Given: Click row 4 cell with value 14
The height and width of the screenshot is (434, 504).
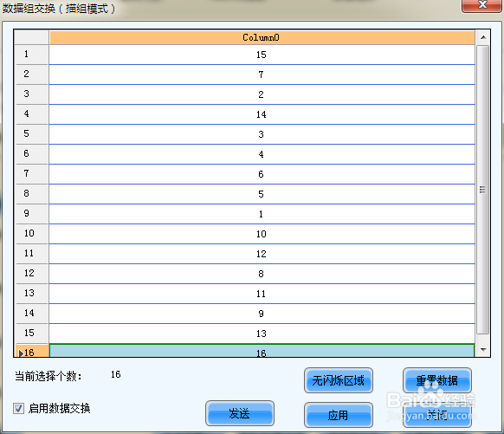Looking at the screenshot, I should coord(262,114).
